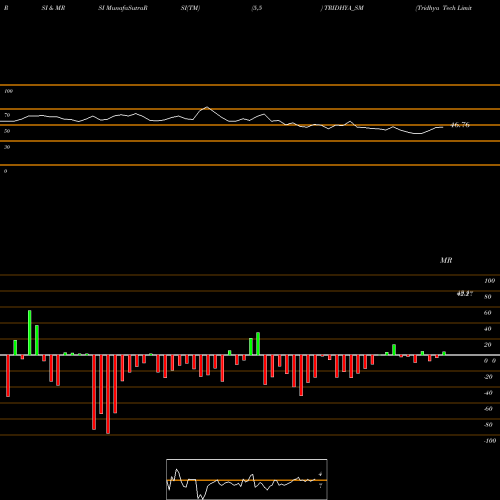Click the -80 label on MR axis
The width and height of the screenshot is (500, 500).
point(488,425)
